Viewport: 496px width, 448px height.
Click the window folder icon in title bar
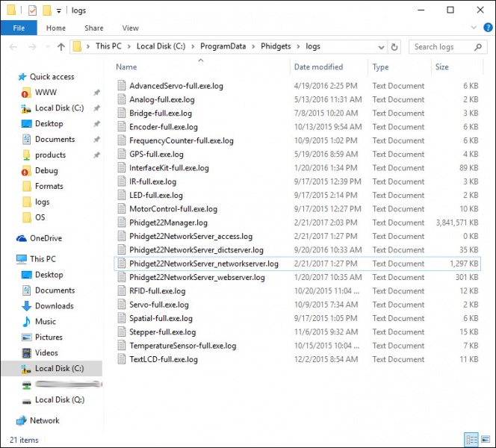click(x=11, y=10)
